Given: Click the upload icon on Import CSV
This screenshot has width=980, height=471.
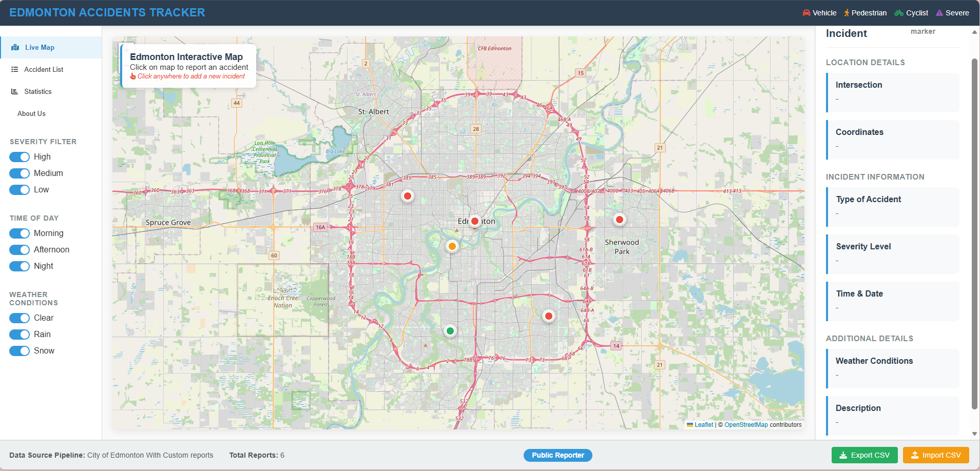Looking at the screenshot, I should point(915,455).
